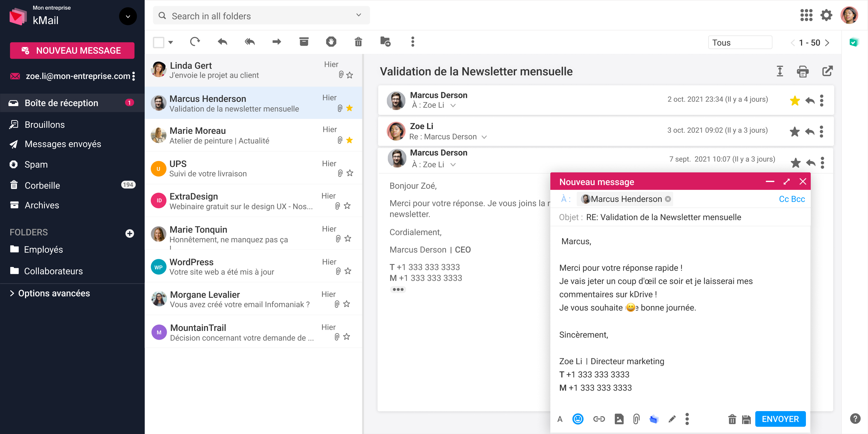Click the emoji icon in compose toolbar
The image size is (868, 434).
click(577, 419)
